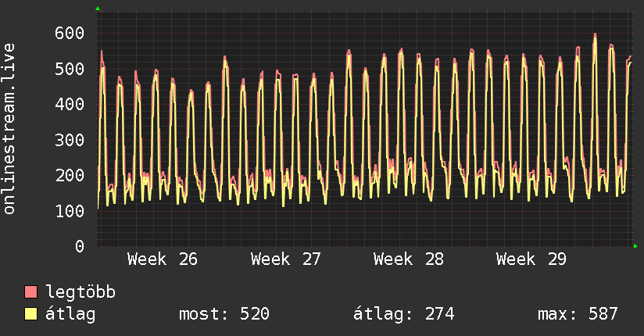Click the Week 27 axis label
The width and height of the screenshot is (644, 336).
(x=285, y=259)
